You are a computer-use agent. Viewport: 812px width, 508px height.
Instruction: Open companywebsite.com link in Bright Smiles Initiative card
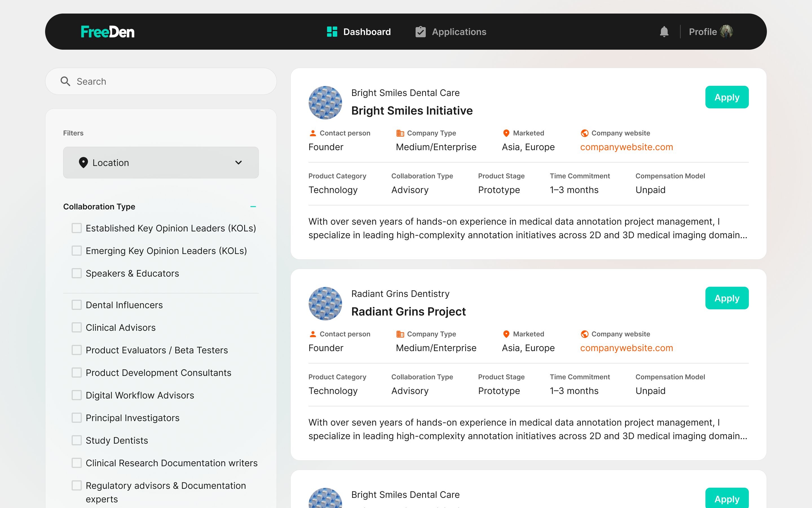pos(626,147)
